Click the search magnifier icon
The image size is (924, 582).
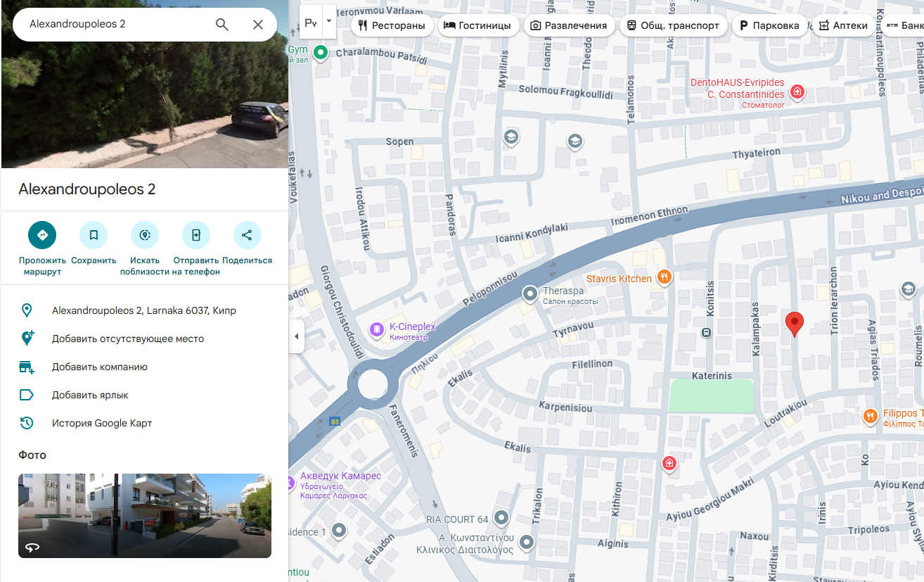point(222,25)
